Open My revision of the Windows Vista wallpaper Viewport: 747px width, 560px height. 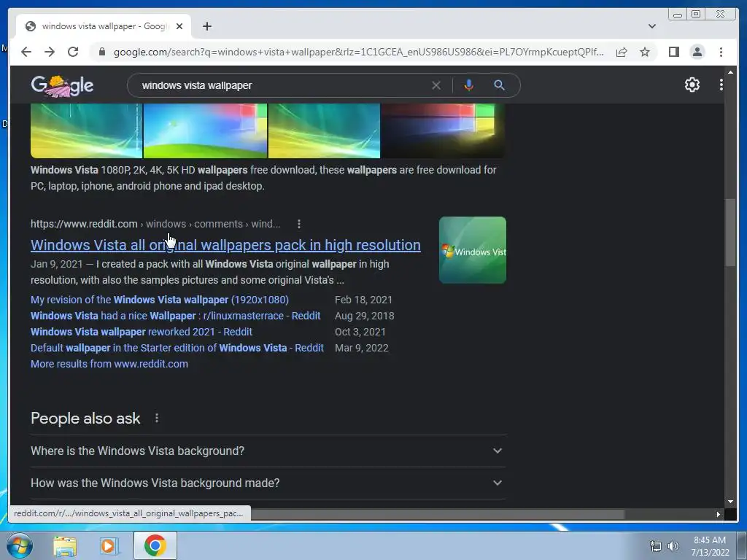point(160,300)
